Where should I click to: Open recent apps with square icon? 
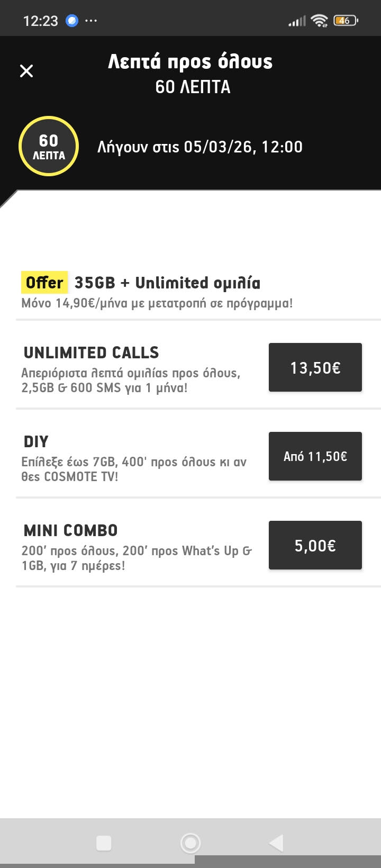pyautogui.click(x=104, y=843)
